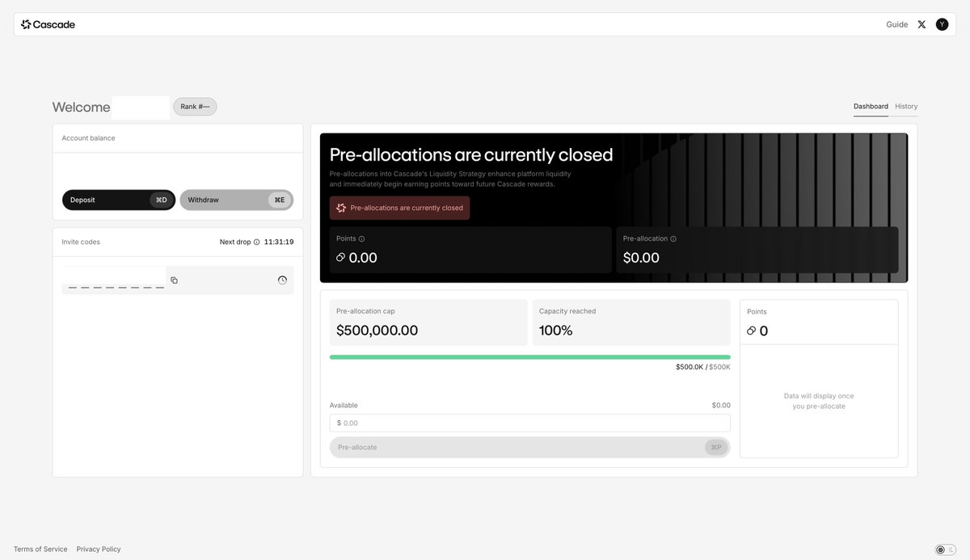Click the red Pre-allocations are currently closed badge
This screenshot has height=560, width=970.
point(399,208)
